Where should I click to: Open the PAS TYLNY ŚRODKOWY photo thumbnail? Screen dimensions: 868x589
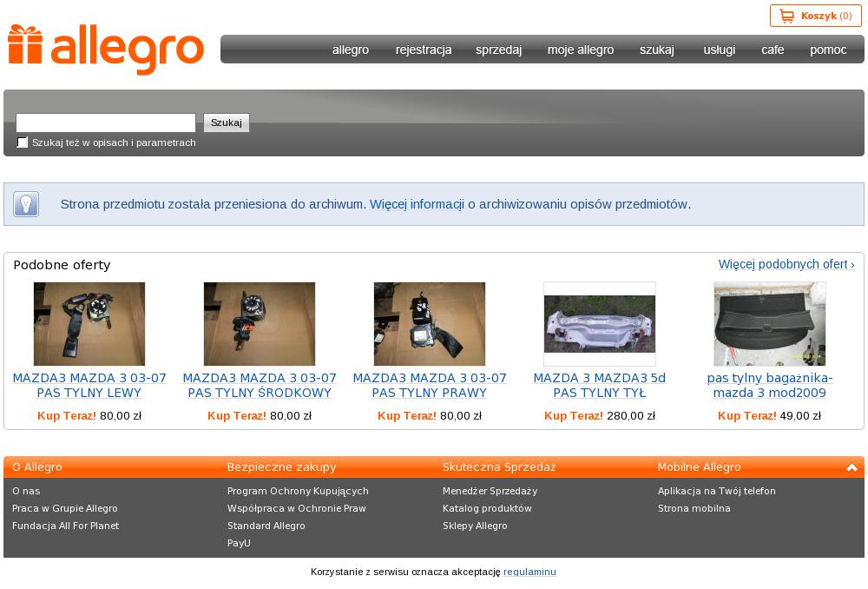pyautogui.click(x=259, y=323)
